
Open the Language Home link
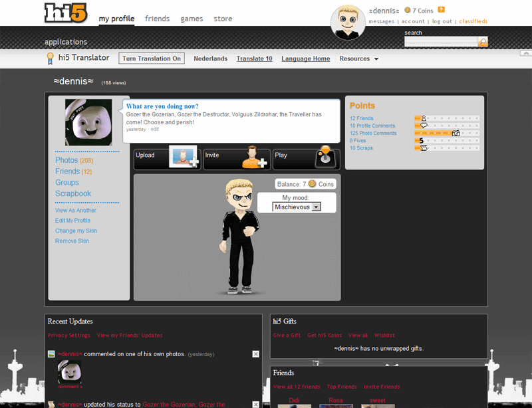[306, 58]
